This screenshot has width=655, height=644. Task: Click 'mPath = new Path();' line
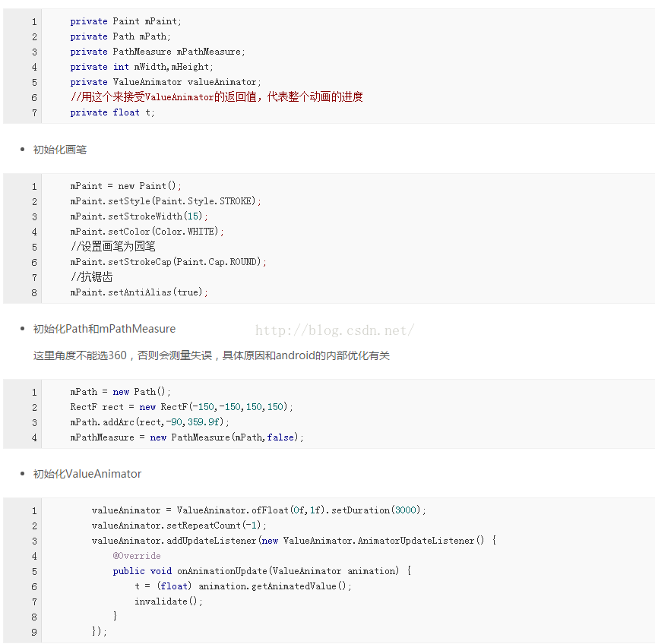click(x=120, y=392)
